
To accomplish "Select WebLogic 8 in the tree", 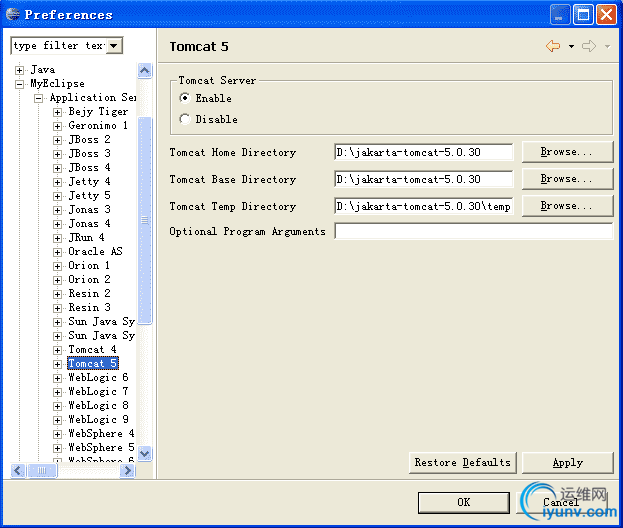I will point(98,405).
